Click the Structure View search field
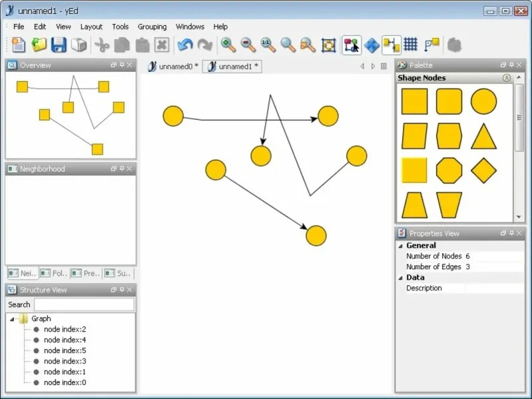The width and height of the screenshot is (532, 399). click(x=84, y=305)
